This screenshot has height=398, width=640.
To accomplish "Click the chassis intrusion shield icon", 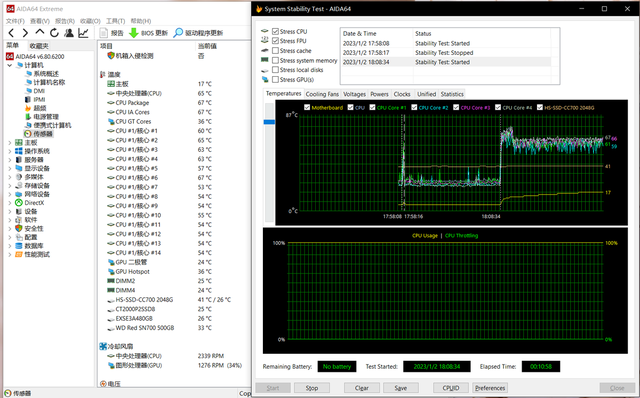I will (111, 56).
